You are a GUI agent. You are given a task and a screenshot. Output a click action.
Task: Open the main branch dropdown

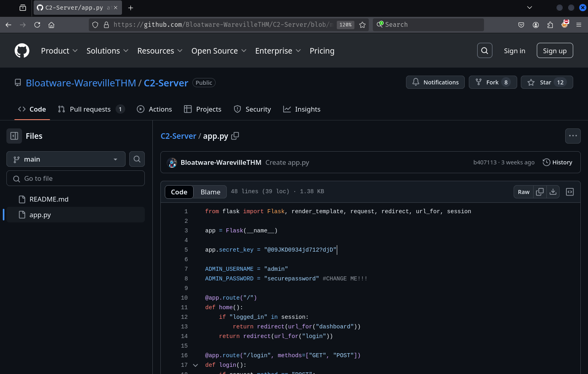pos(66,159)
